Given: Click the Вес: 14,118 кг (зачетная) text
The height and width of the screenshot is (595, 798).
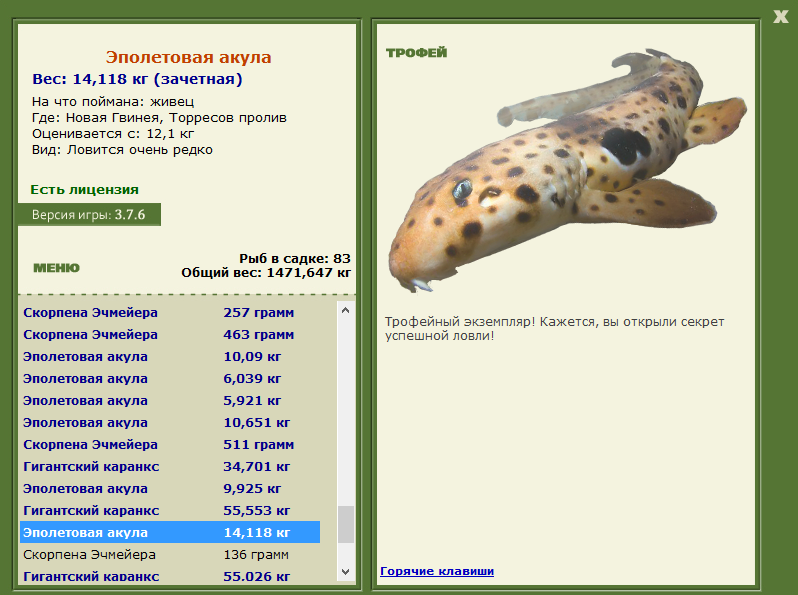Looking at the screenshot, I should pyautogui.click(x=137, y=79).
